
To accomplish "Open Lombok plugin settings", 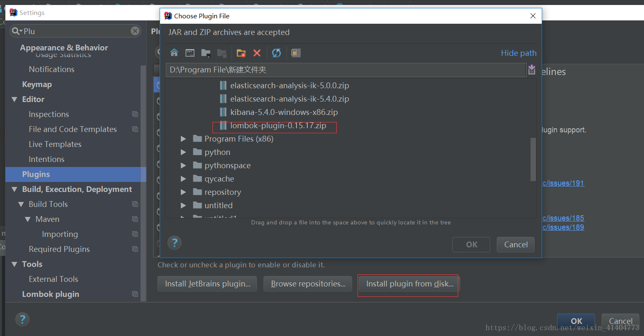I will pyautogui.click(x=50, y=294).
